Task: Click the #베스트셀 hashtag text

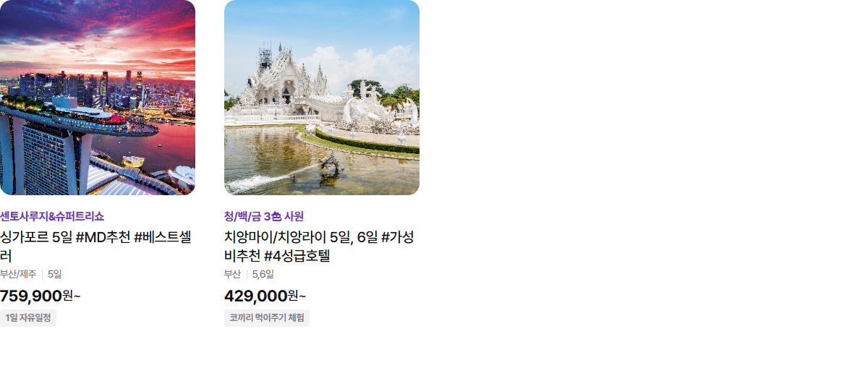Action: pyautogui.click(x=163, y=238)
